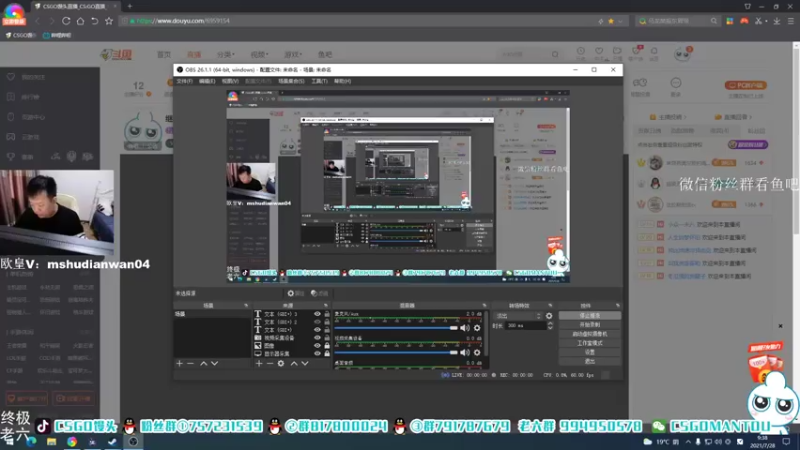The image size is (800, 450).
Task: Move source down arrow in Sources panel
Action: click(x=305, y=363)
